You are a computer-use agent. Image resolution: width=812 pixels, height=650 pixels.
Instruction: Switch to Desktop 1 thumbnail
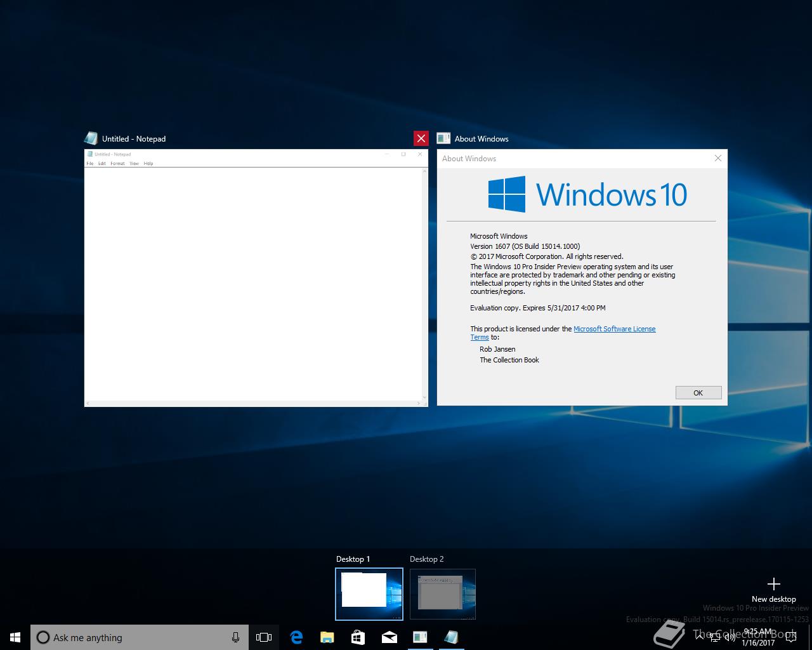369,594
